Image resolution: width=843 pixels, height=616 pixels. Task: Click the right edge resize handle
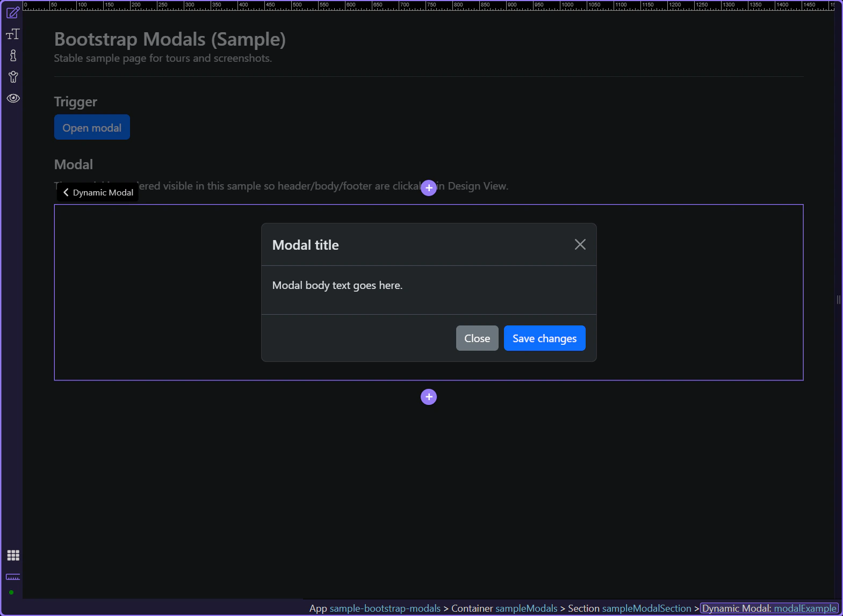coord(838,300)
